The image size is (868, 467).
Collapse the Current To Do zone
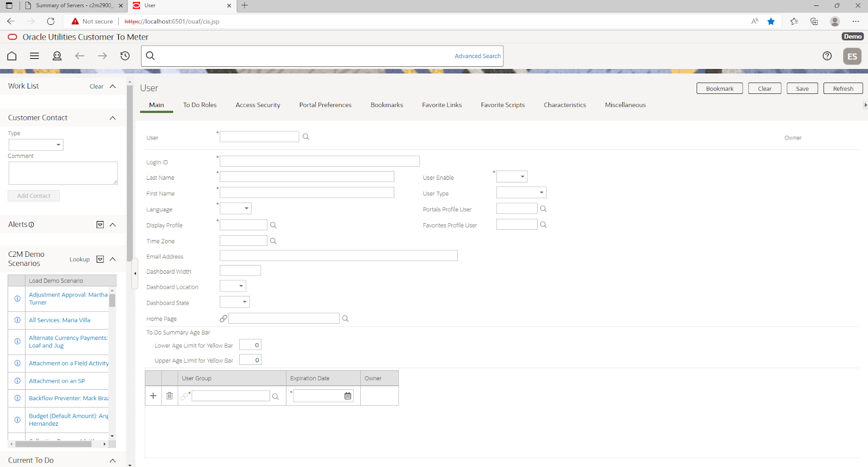click(x=113, y=460)
